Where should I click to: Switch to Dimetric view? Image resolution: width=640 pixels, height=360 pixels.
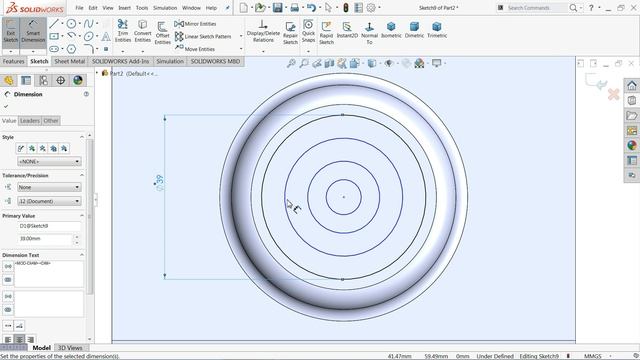tap(414, 30)
